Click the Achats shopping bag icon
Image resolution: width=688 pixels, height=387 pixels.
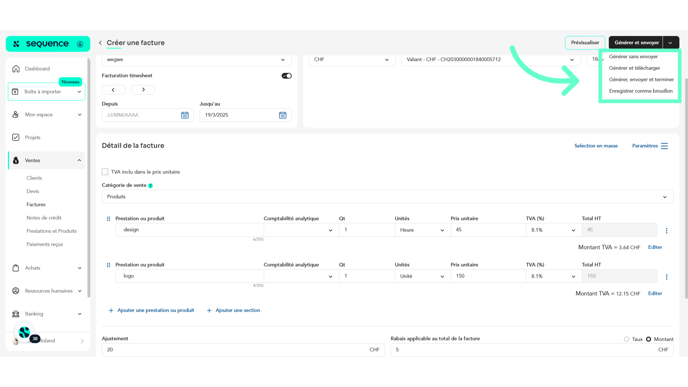click(16, 268)
